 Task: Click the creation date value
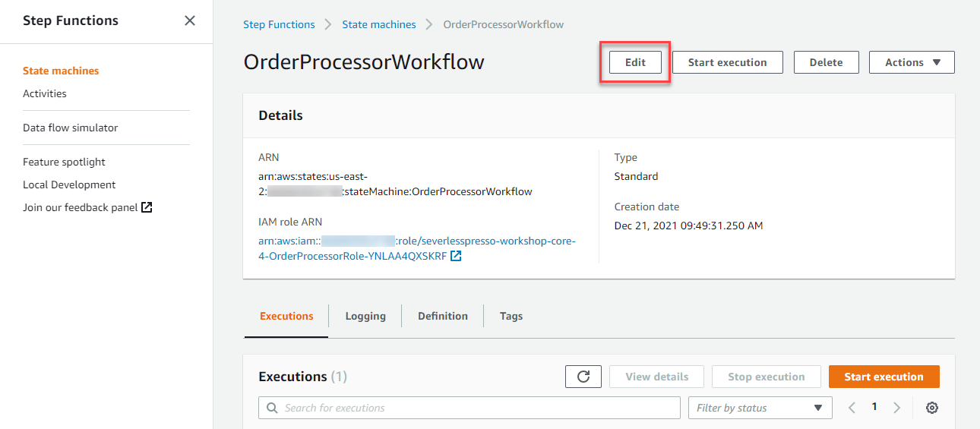(x=688, y=226)
